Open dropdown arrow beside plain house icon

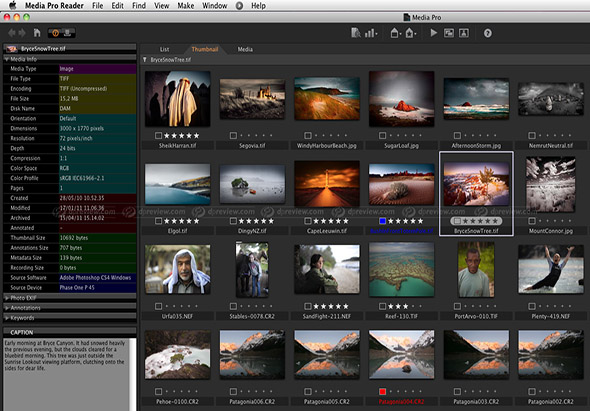[x=400, y=35]
